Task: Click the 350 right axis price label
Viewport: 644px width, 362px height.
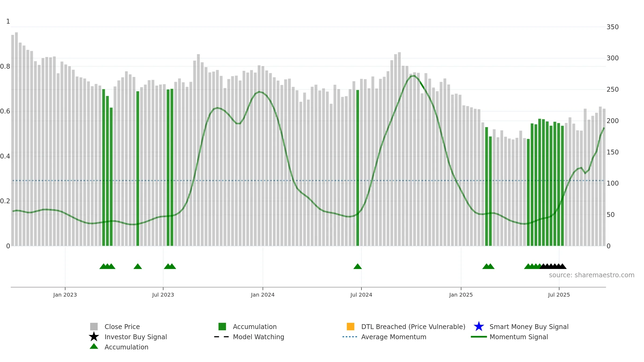Action: [x=613, y=27]
